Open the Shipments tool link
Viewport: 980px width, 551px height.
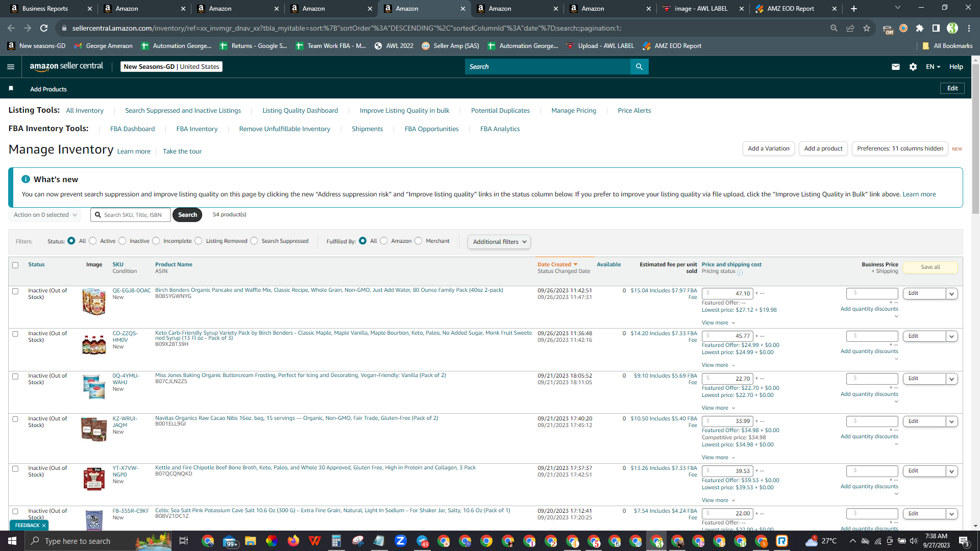pos(367,129)
